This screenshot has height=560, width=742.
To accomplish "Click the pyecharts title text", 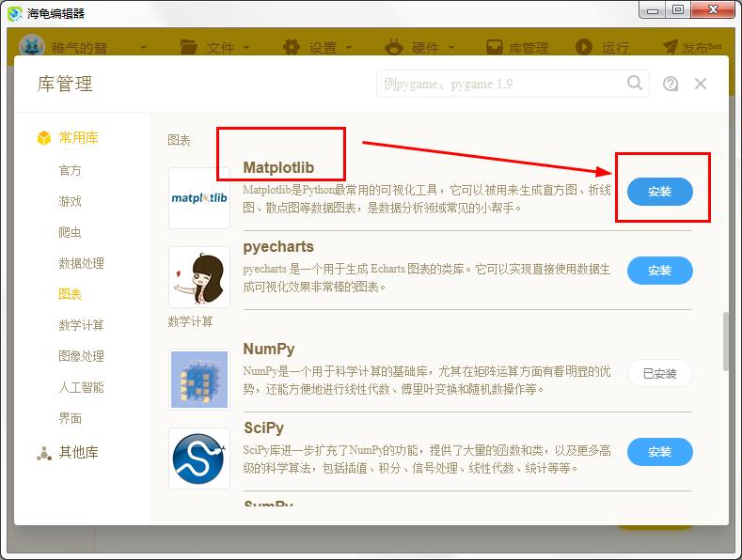I will click(278, 247).
